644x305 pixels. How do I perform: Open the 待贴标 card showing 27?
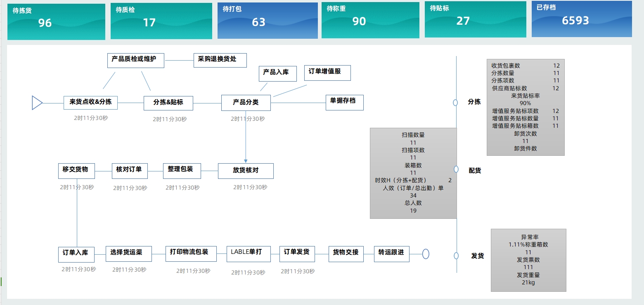(476, 19)
